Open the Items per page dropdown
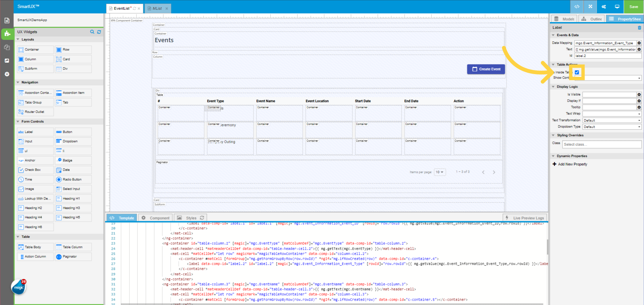 click(x=439, y=172)
